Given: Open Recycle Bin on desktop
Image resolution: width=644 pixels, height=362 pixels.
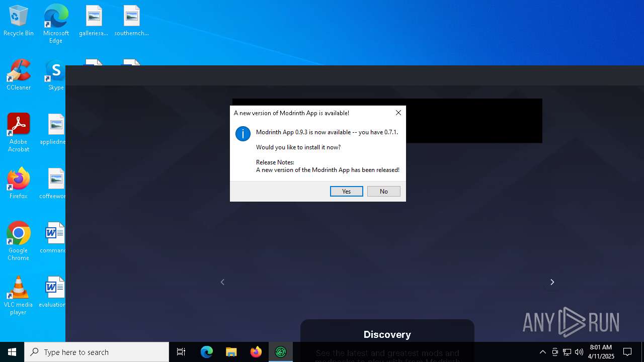Looking at the screenshot, I should point(19,21).
